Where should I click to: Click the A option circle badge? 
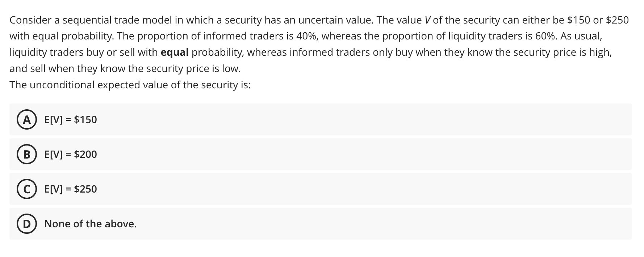(26, 119)
